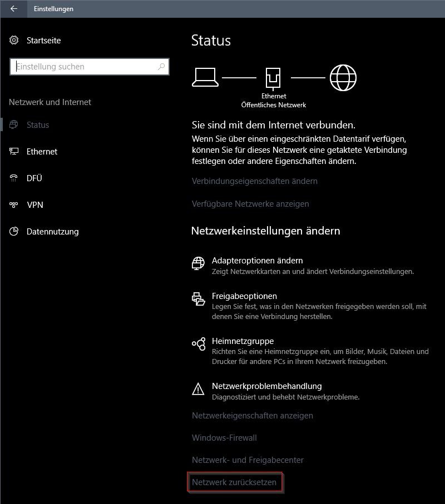Click the Status globe icon in sidebar
This screenshot has width=445, height=504.
[13, 124]
